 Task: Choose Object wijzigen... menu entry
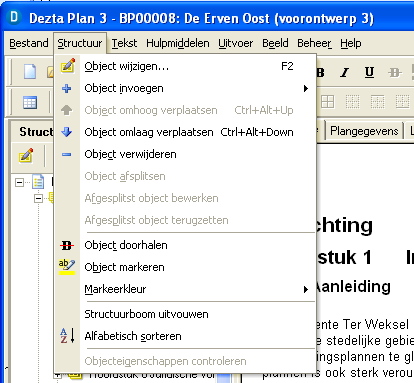[x=185, y=66]
